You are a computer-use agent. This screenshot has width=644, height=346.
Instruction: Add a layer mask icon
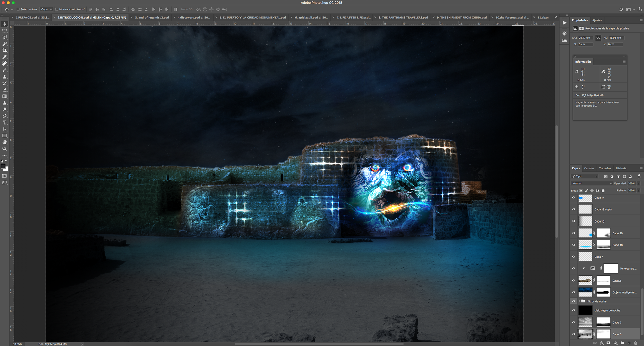[x=608, y=343]
